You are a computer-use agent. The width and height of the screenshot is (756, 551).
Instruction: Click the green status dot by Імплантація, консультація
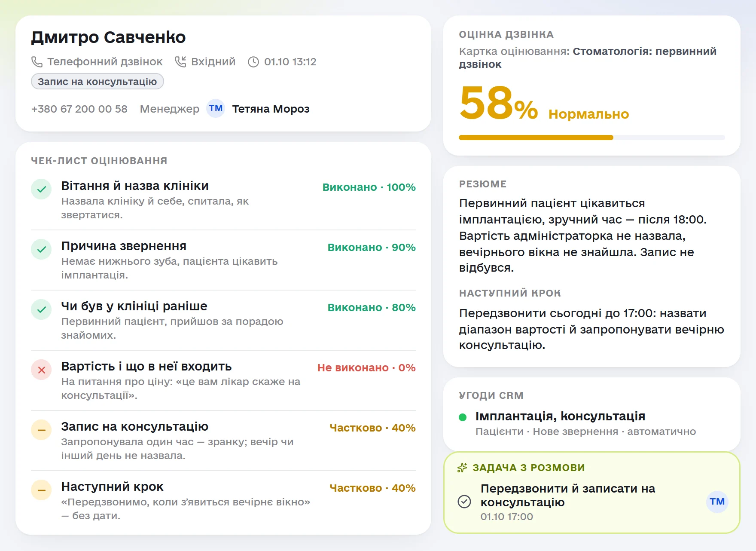pos(463,417)
